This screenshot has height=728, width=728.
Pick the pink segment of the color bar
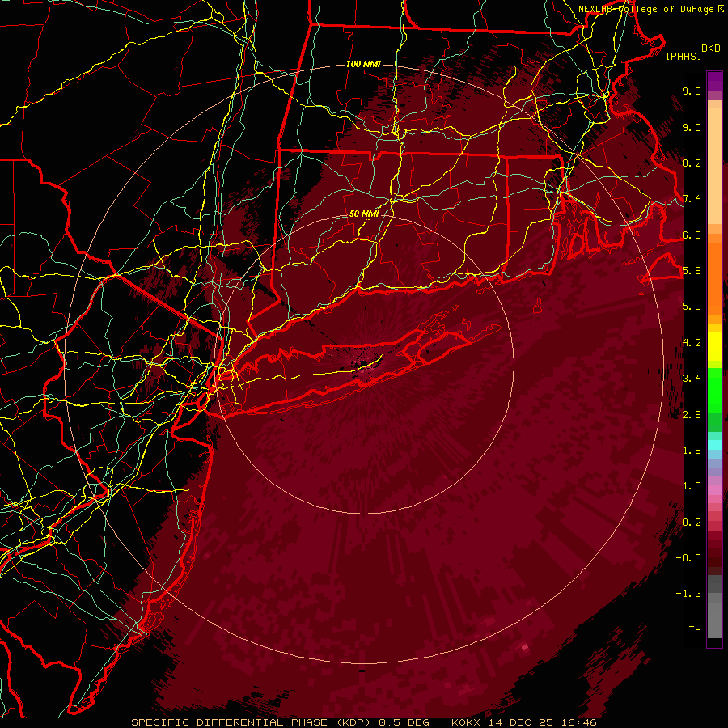(x=714, y=490)
